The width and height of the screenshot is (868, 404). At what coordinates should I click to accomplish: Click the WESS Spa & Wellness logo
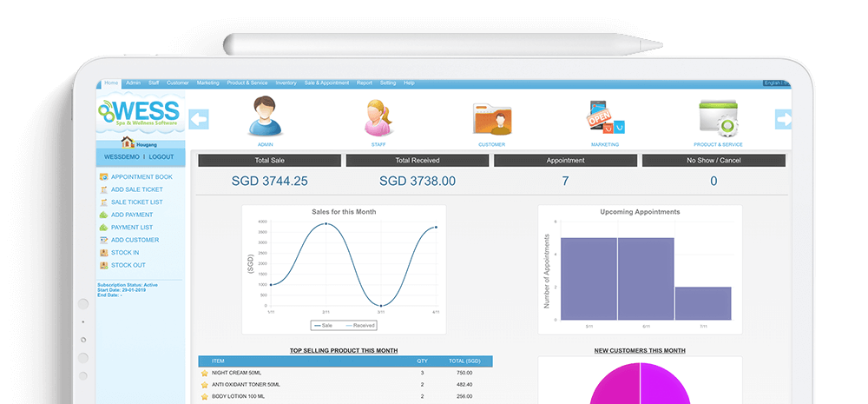coord(140,113)
